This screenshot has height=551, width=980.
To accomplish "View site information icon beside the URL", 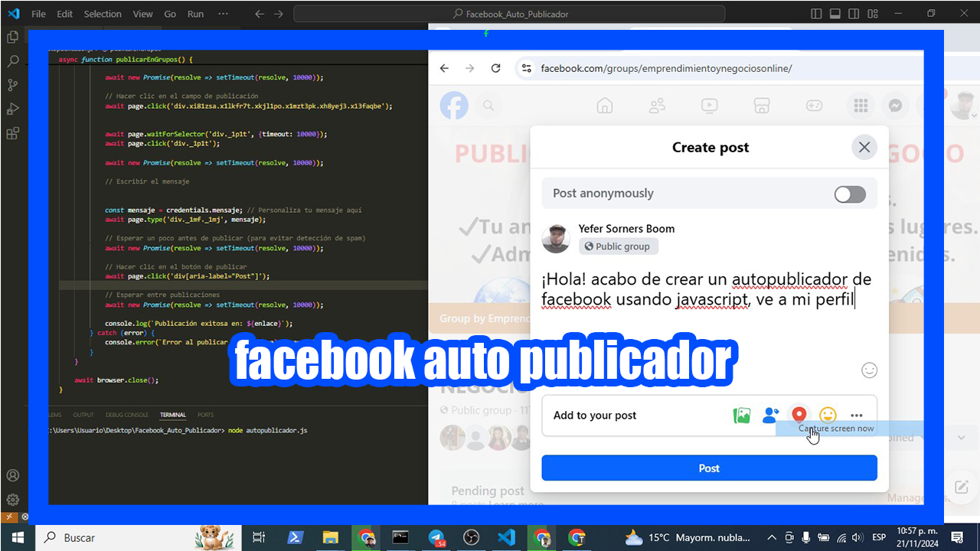I will [526, 68].
